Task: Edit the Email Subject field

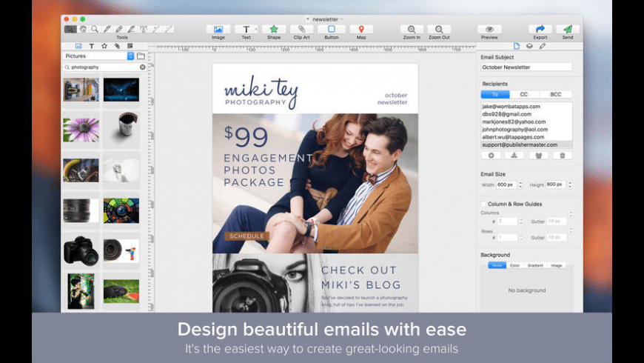Action: 526,67
